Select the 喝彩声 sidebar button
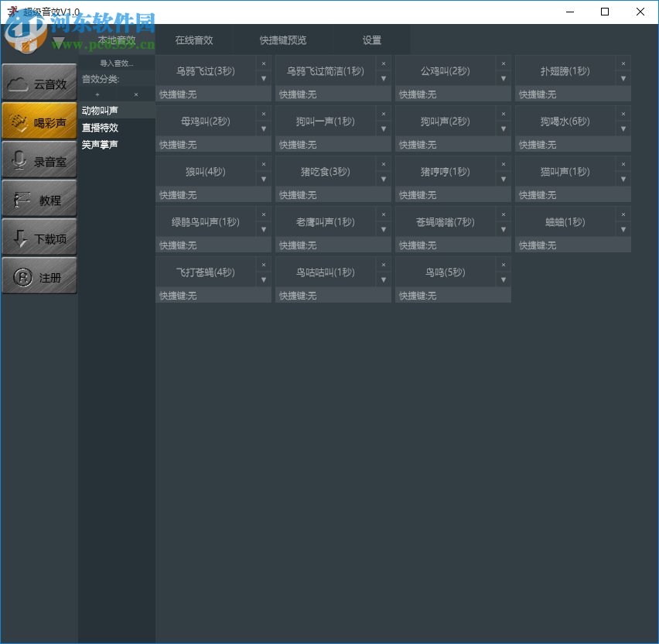The image size is (659, 644). pyautogui.click(x=39, y=121)
